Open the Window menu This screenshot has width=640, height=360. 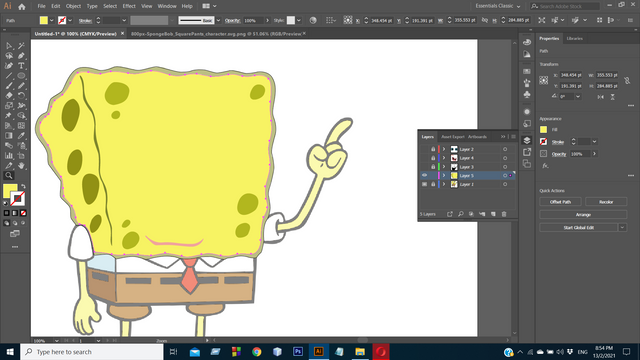167,6
